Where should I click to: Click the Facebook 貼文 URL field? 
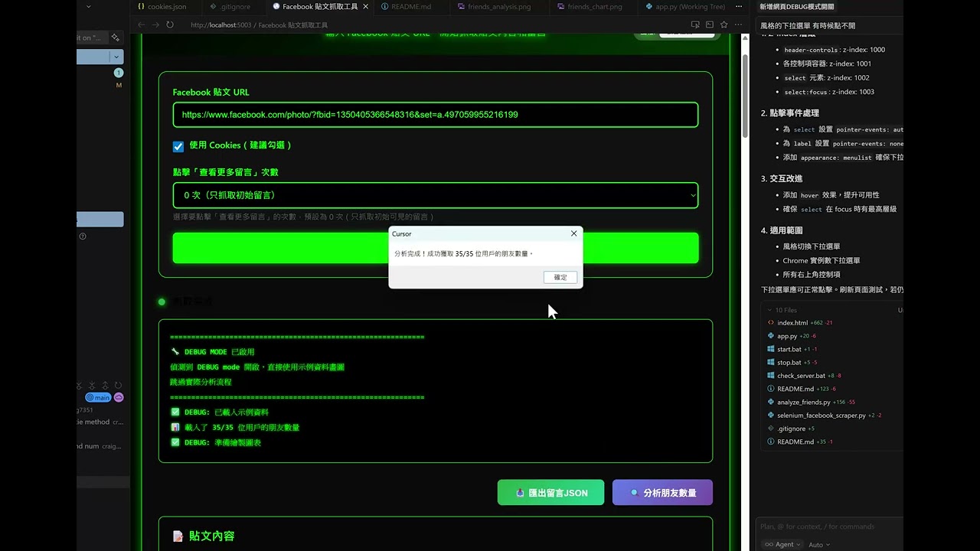pos(436,115)
